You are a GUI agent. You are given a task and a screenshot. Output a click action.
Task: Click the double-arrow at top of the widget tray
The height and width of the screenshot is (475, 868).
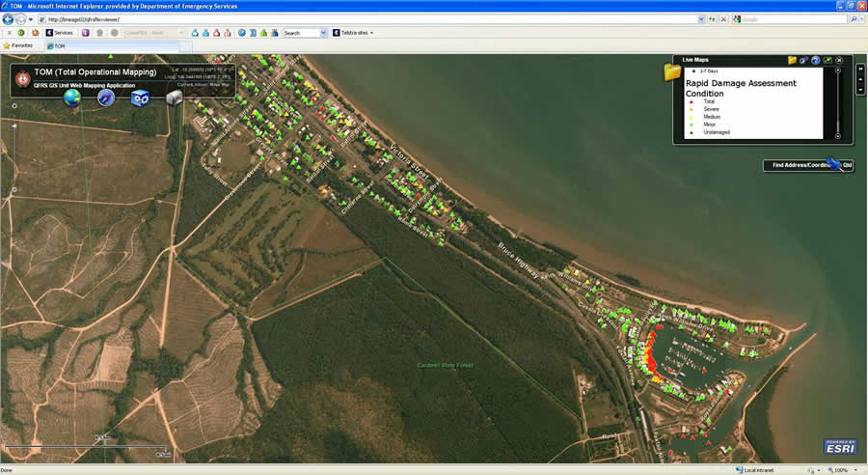[x=861, y=69]
